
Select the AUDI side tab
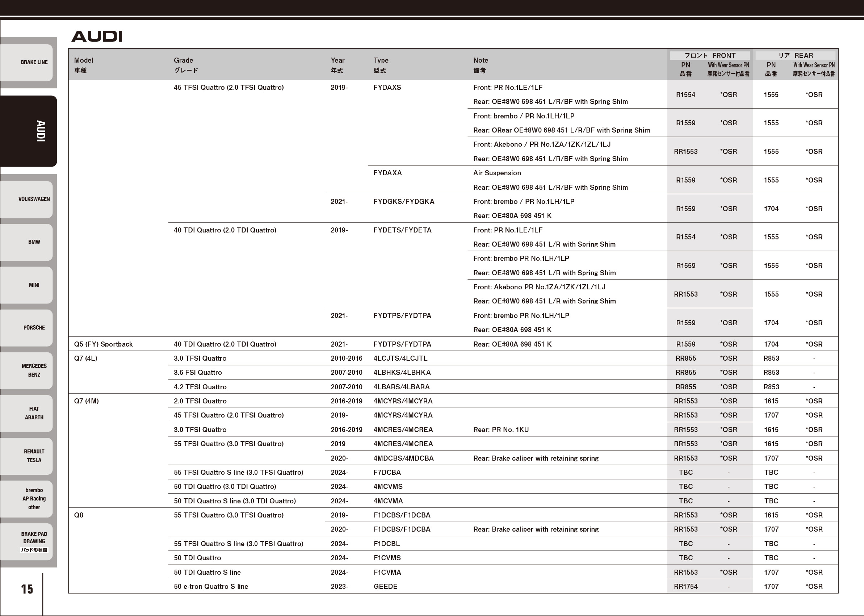coord(29,131)
